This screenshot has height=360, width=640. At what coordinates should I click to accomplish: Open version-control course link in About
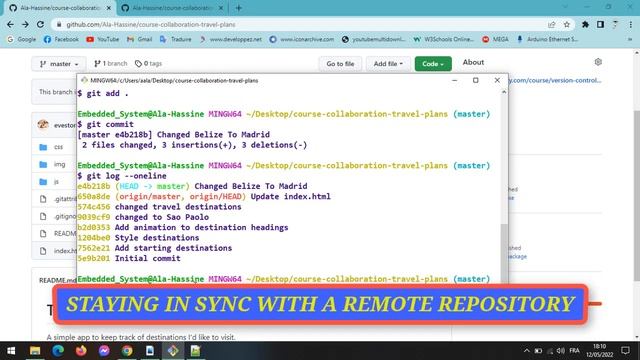[555, 80]
